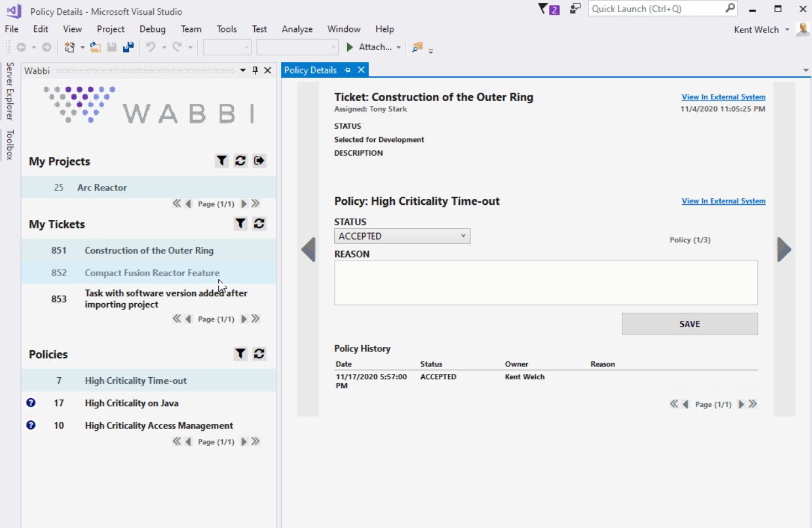Close the Wabbi panel
The image size is (812, 528).
(x=268, y=70)
